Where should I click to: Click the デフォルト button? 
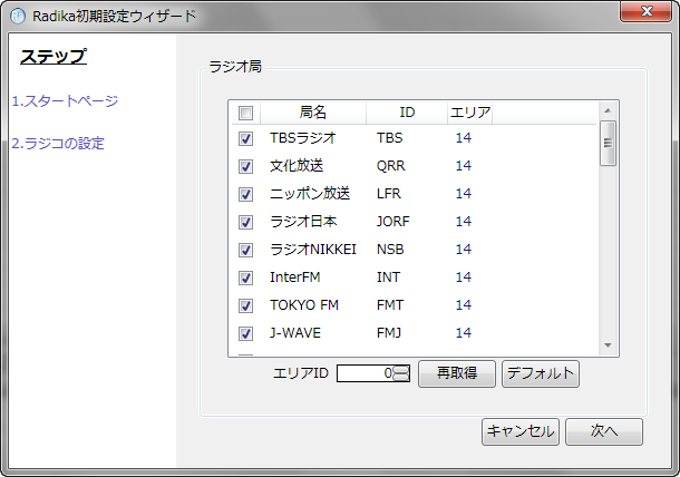coord(540,373)
